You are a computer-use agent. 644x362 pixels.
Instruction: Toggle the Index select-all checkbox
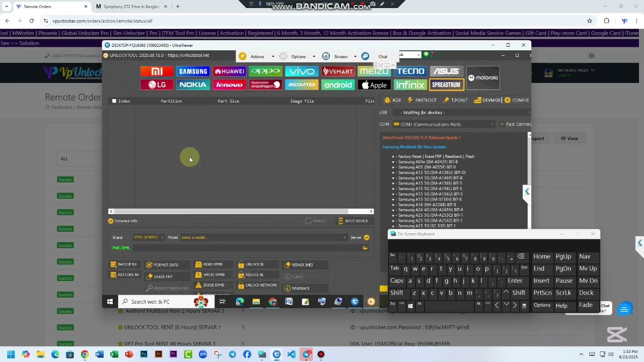pyautogui.click(x=114, y=101)
